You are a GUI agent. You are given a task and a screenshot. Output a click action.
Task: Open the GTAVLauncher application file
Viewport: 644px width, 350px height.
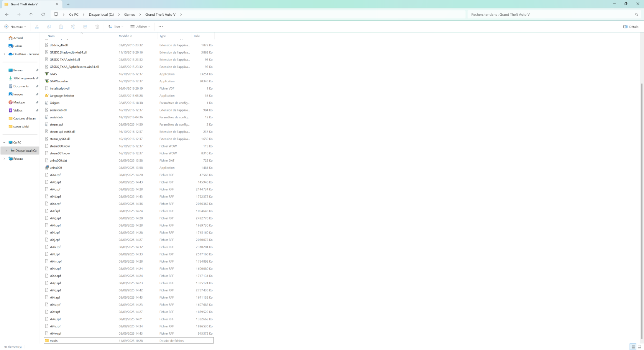click(x=59, y=81)
